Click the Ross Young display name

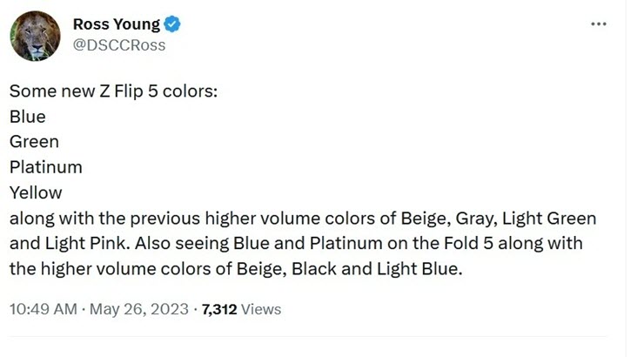coord(116,24)
